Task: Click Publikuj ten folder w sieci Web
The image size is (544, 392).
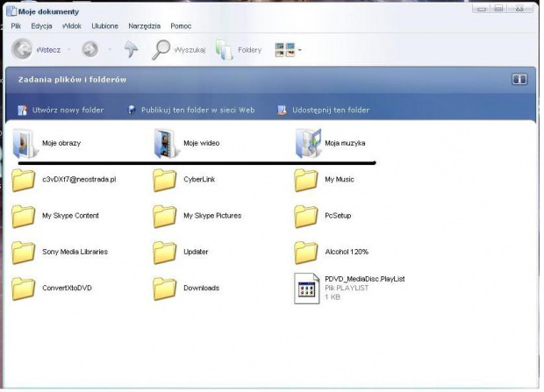Action: (197, 110)
